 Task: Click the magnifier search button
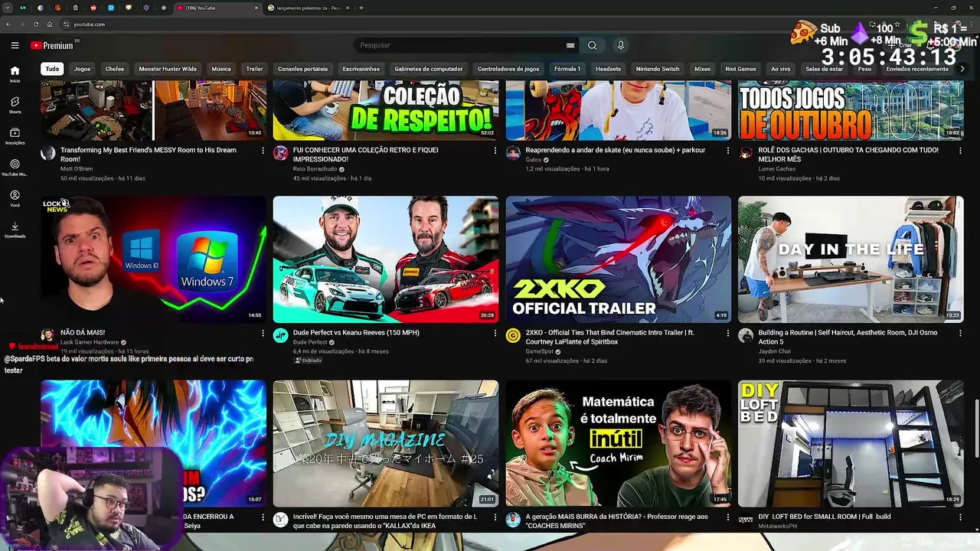tap(592, 45)
